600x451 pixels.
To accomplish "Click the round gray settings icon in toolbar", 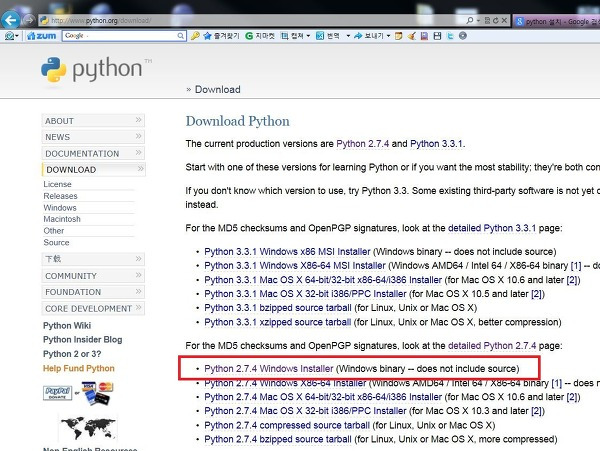I will (x=463, y=36).
